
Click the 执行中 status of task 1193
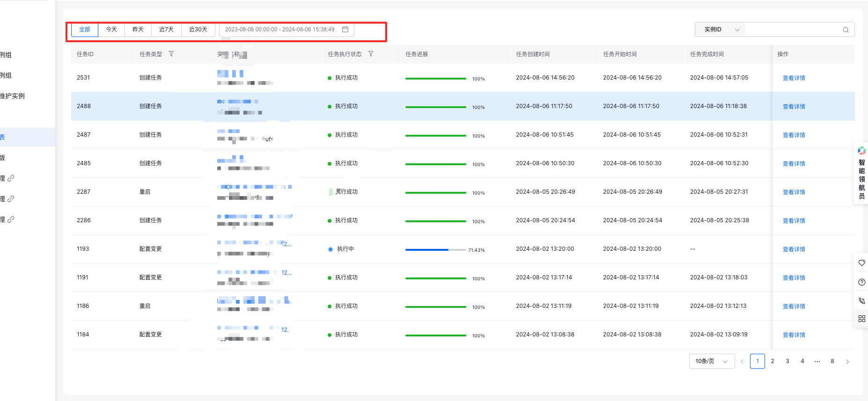[x=346, y=249]
